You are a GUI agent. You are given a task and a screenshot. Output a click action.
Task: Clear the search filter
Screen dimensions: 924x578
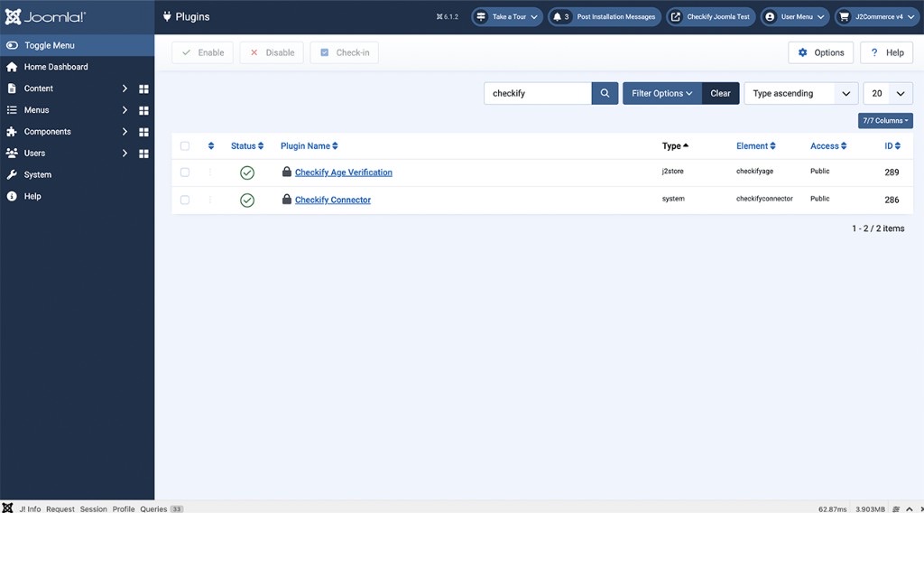pyautogui.click(x=720, y=93)
